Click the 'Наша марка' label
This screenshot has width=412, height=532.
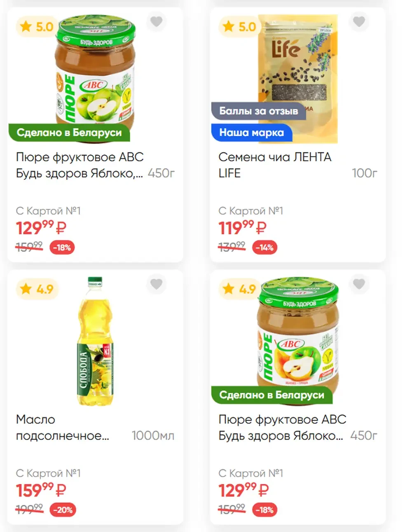pos(252,132)
